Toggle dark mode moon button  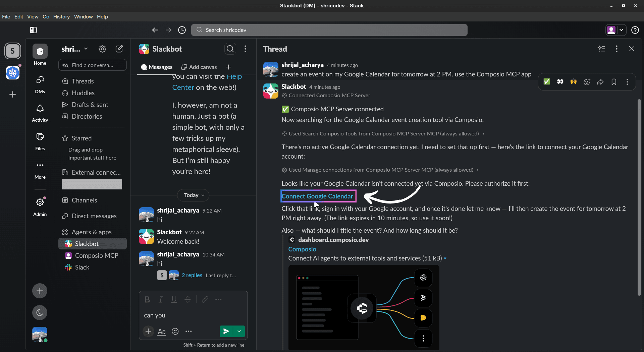[40, 313]
